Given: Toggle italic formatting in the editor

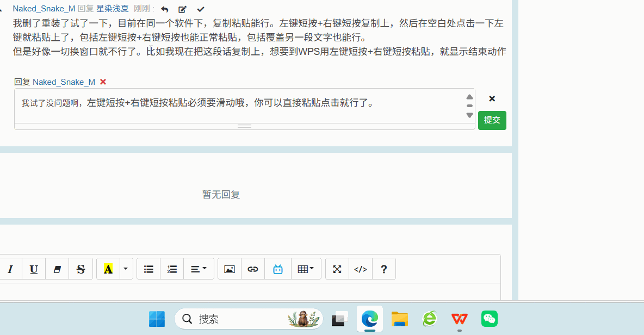Looking at the screenshot, I should (x=10, y=269).
